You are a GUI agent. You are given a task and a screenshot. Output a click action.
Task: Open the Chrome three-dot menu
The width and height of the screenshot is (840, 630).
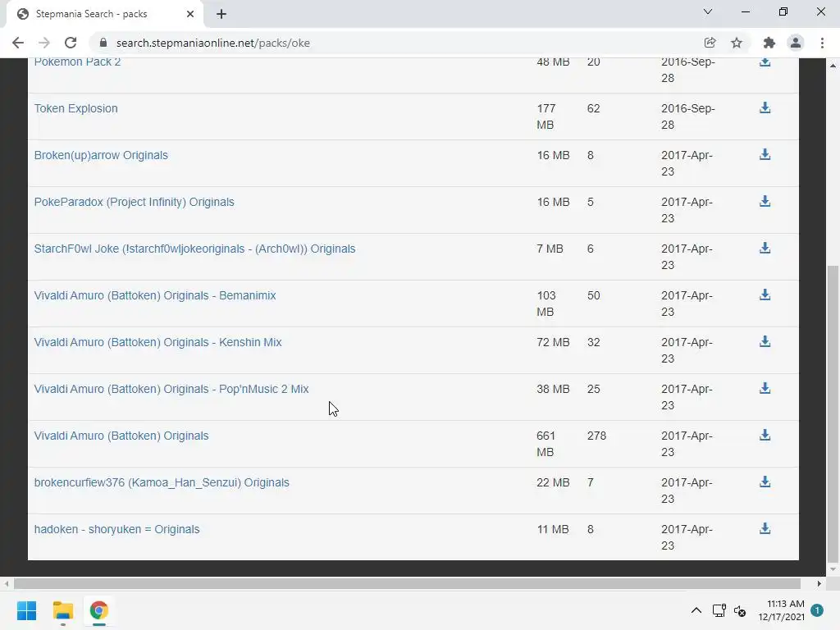coord(822,43)
